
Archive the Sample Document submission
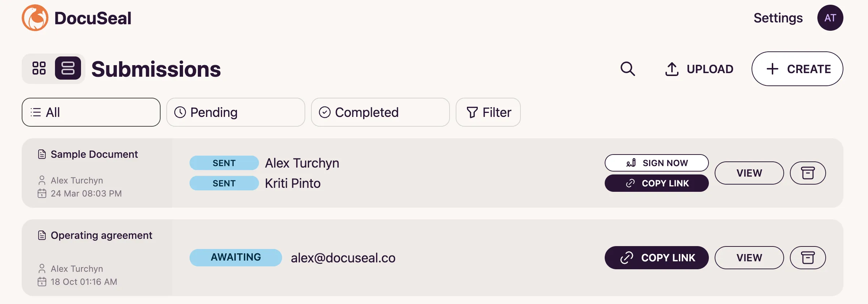coord(808,173)
